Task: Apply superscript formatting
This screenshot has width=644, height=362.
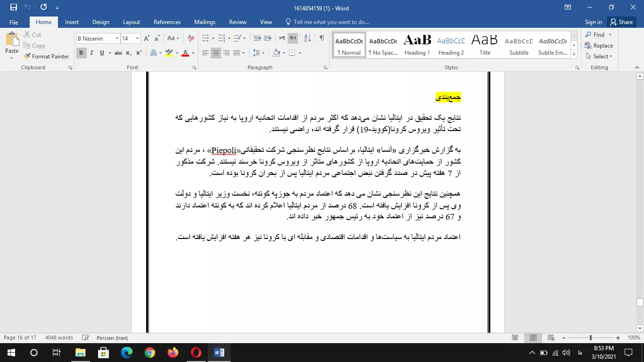Action: click(139, 53)
